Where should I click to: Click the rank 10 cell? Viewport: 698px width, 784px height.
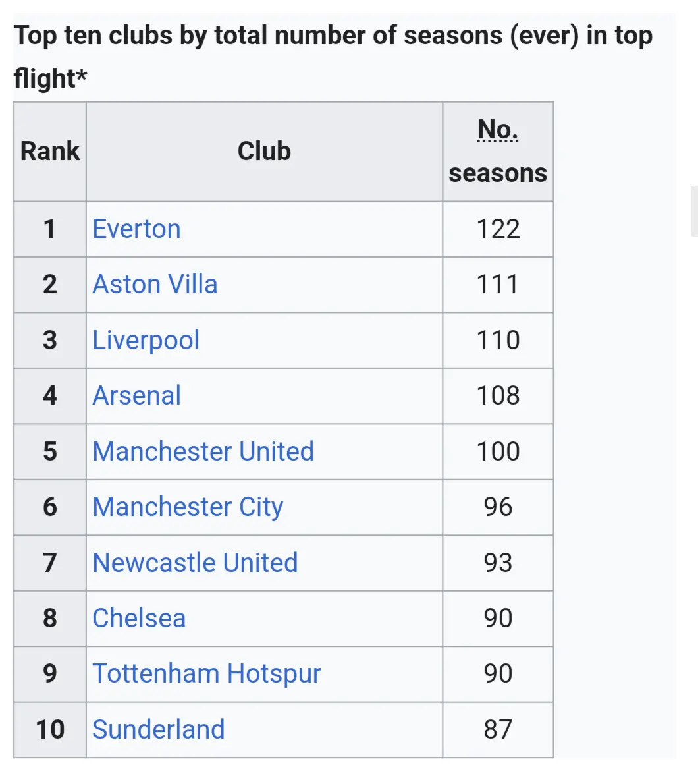point(50,730)
